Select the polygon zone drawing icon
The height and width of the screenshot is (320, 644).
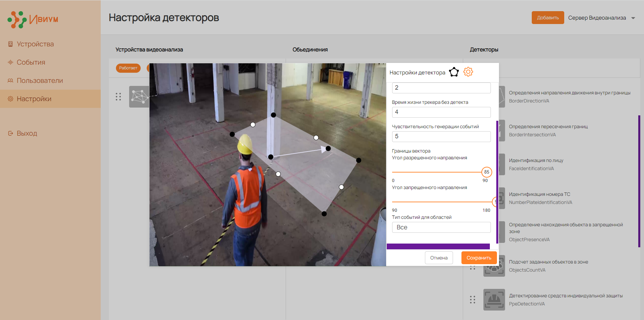[x=454, y=72]
